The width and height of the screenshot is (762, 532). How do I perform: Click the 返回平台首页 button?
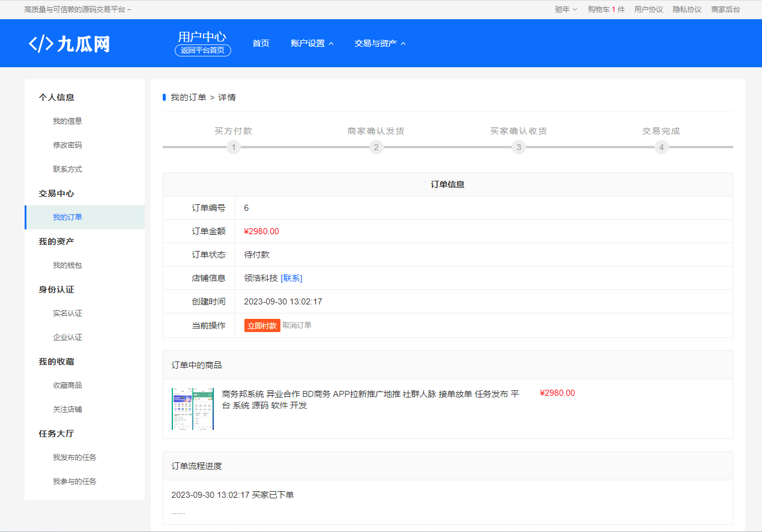click(x=202, y=50)
